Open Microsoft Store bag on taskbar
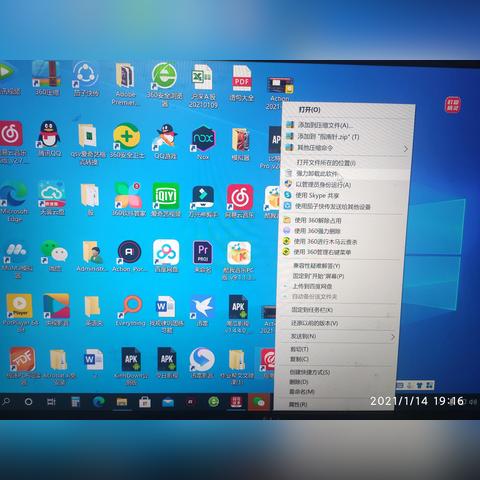The image size is (480, 480). tap(145, 402)
